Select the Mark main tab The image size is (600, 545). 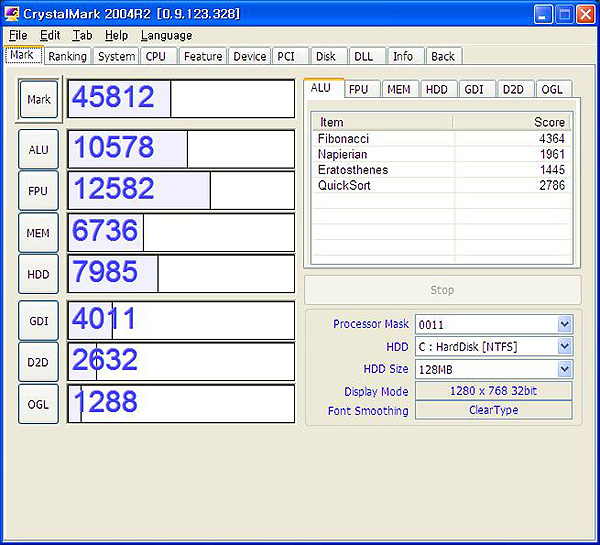click(24, 55)
